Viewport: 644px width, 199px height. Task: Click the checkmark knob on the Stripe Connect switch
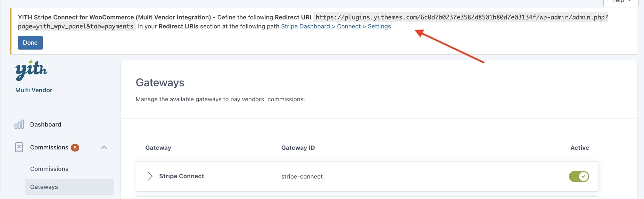584,176
